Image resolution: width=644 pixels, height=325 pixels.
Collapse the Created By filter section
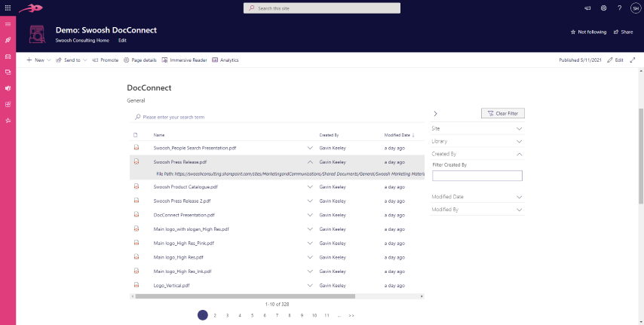click(477, 154)
